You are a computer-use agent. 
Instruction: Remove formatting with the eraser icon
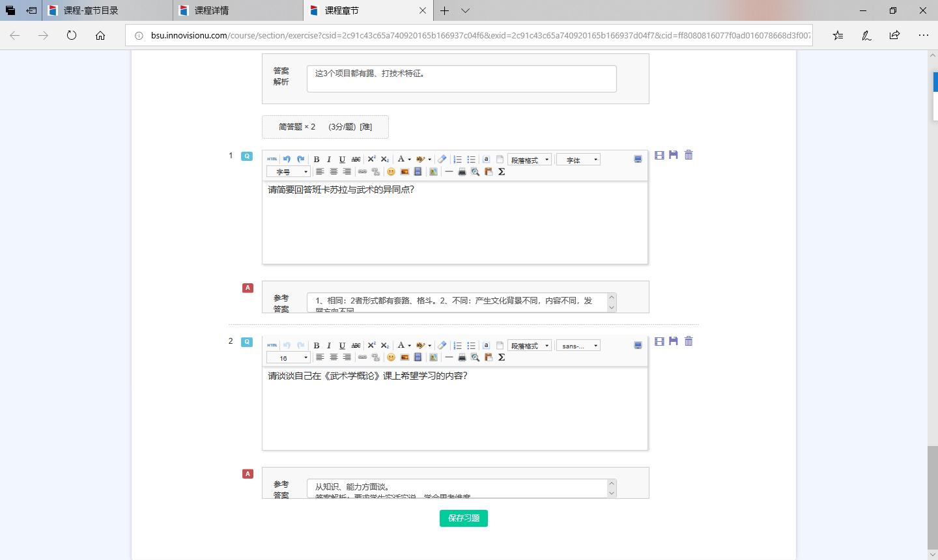pos(442,159)
